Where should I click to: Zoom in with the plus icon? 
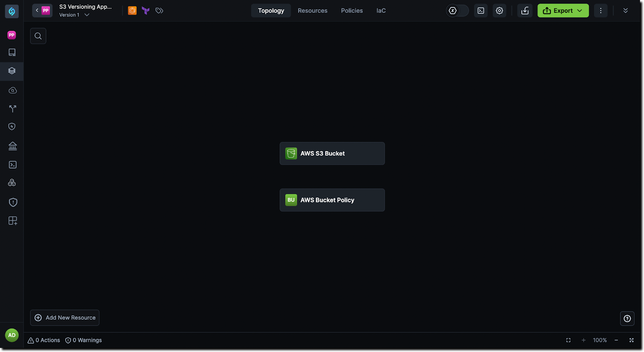(x=584, y=340)
